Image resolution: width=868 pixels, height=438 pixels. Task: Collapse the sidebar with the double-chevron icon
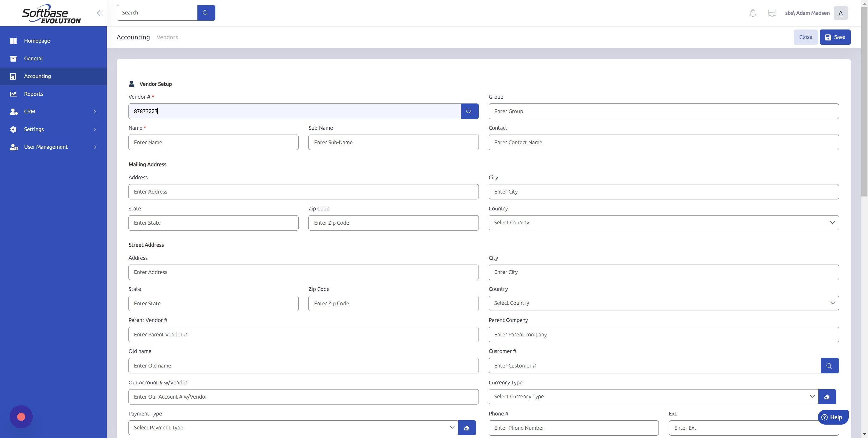[x=100, y=13]
